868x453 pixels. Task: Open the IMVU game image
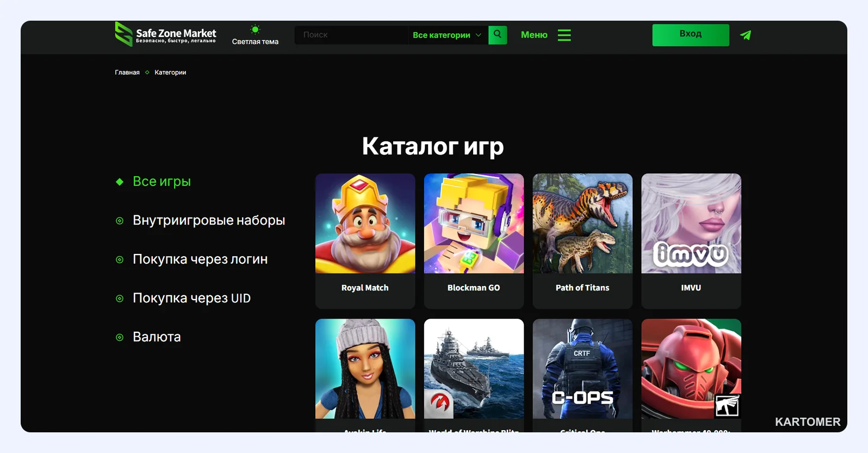click(691, 224)
